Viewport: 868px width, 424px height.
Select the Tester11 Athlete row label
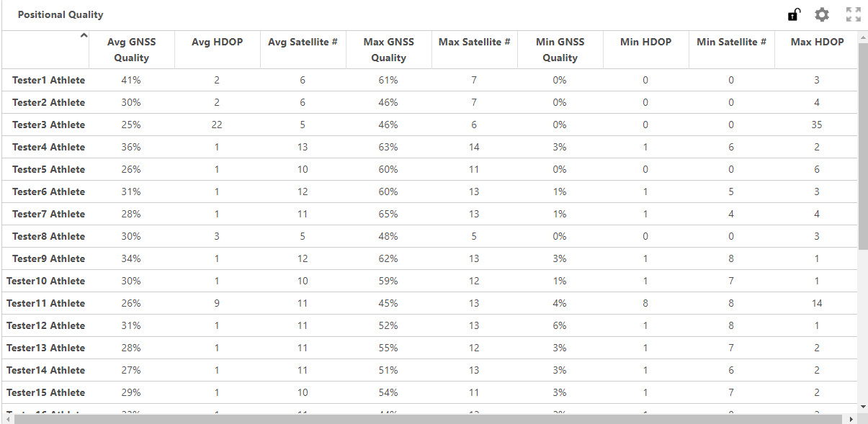click(45, 303)
